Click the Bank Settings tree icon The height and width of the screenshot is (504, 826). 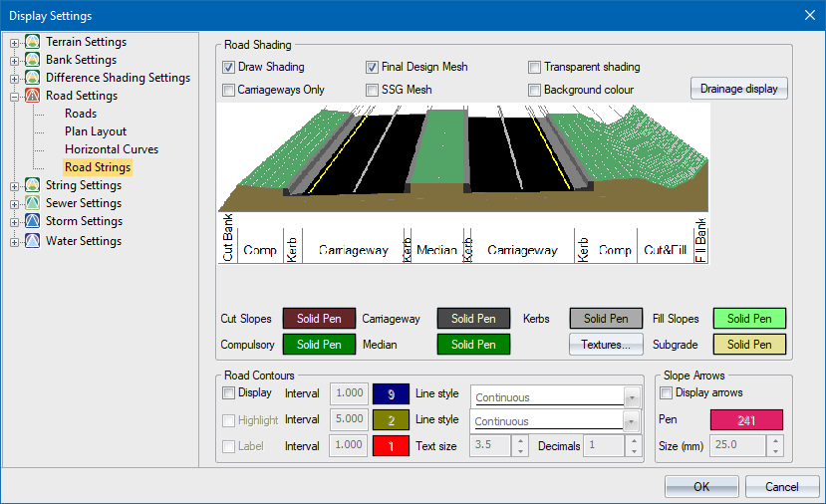(x=33, y=60)
